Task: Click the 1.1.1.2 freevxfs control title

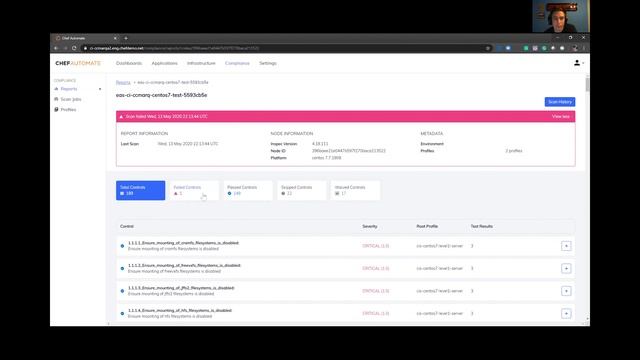Action: coord(184,265)
